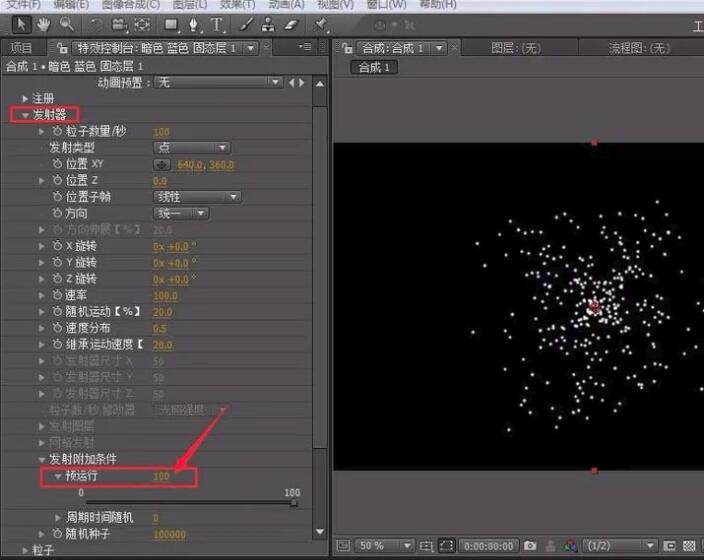
Task: Toggle stopwatch for X 旋转
Action: coord(56,246)
